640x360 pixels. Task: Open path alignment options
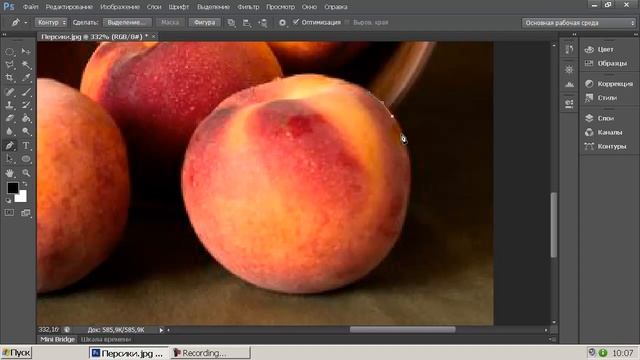point(247,23)
